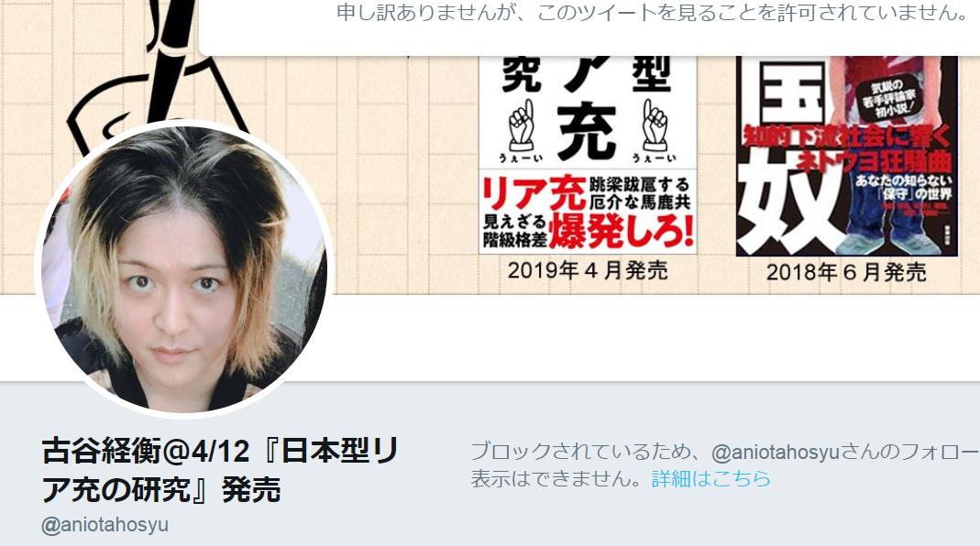Click the @aniotahosyu handle below the name

[x=105, y=524]
